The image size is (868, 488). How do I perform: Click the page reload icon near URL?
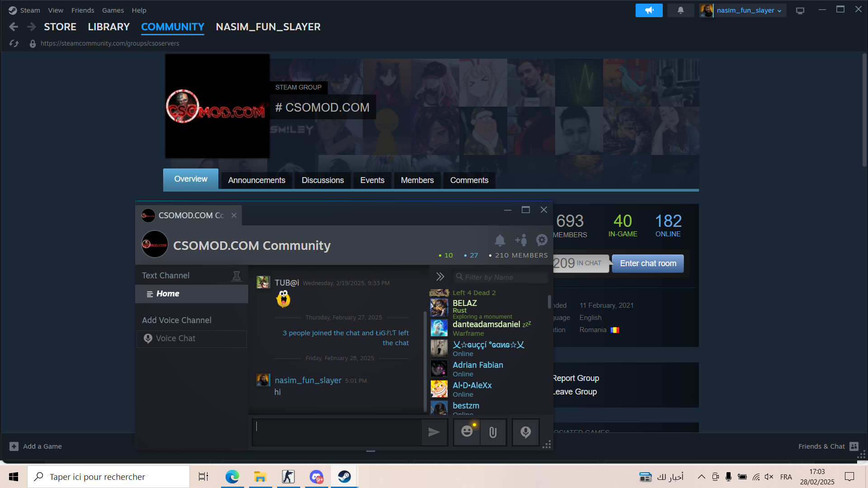(14, 43)
